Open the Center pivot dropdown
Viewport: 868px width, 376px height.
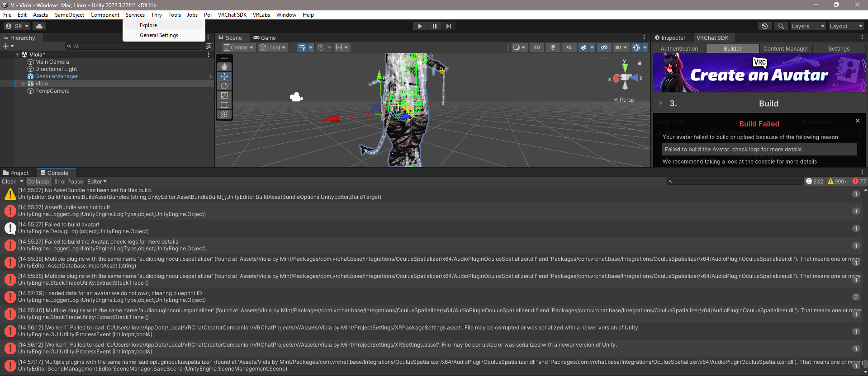239,47
